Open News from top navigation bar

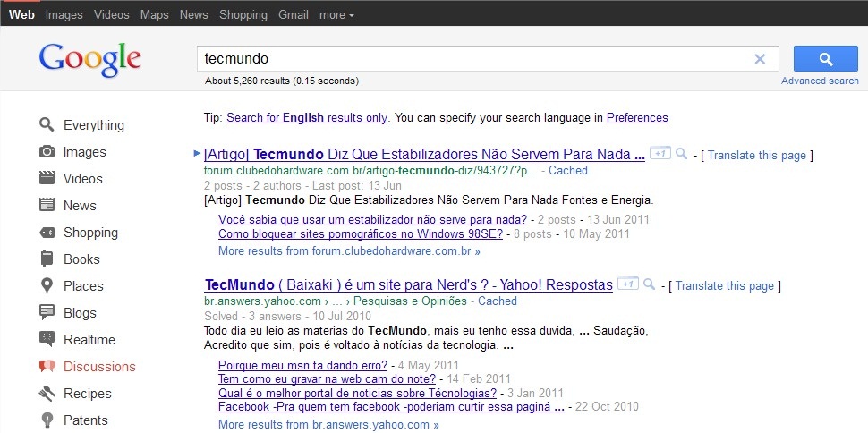coord(194,15)
